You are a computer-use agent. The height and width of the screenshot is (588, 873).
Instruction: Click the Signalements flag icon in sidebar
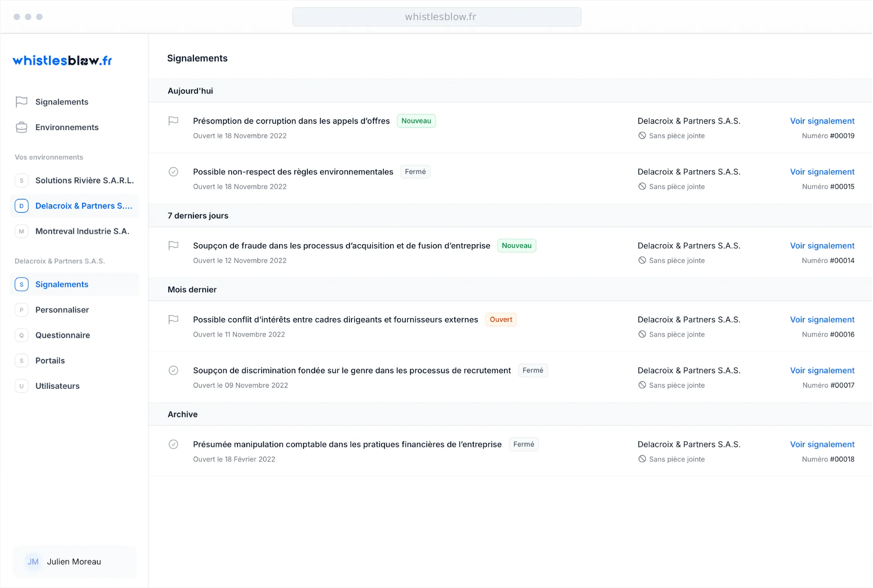(21, 102)
